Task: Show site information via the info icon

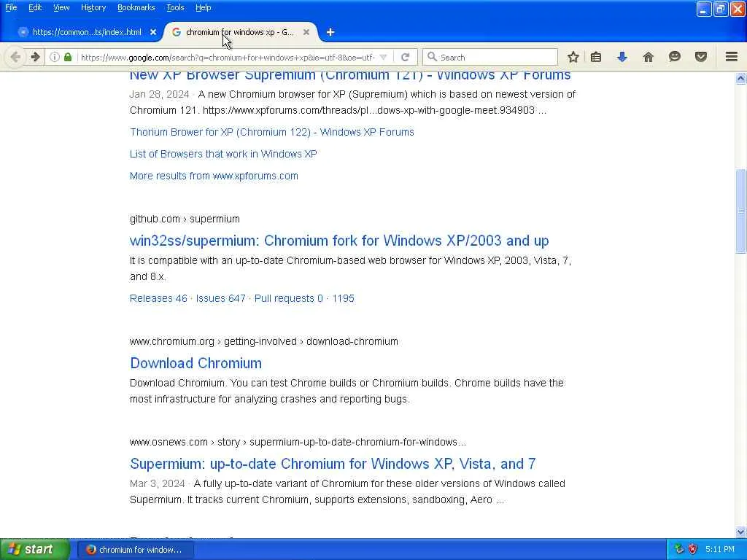Action: (x=55, y=57)
